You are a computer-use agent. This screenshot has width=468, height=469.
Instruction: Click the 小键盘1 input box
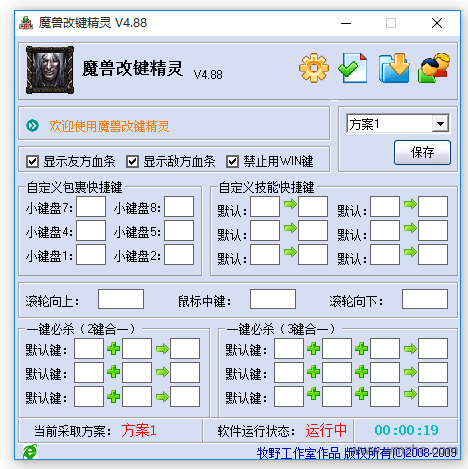91,255
